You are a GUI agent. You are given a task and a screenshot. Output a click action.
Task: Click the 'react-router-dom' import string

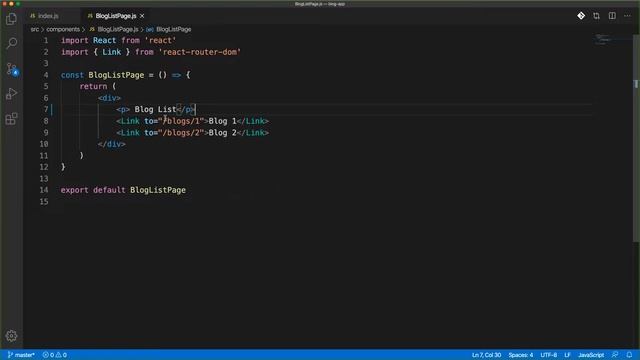[200, 52]
